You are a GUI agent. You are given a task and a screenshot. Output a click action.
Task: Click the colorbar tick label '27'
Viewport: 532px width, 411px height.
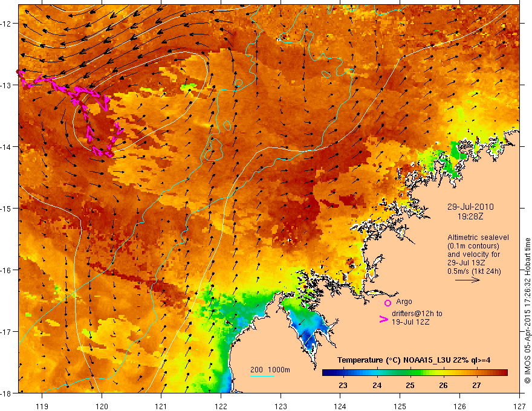(477, 385)
